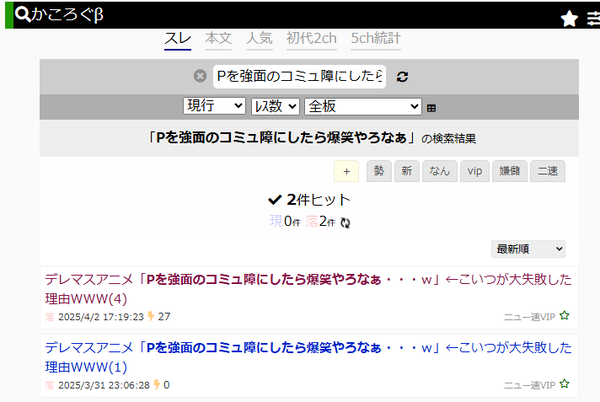Switch to the 5ch統計 tab
The image size is (600, 402).
tap(376, 39)
